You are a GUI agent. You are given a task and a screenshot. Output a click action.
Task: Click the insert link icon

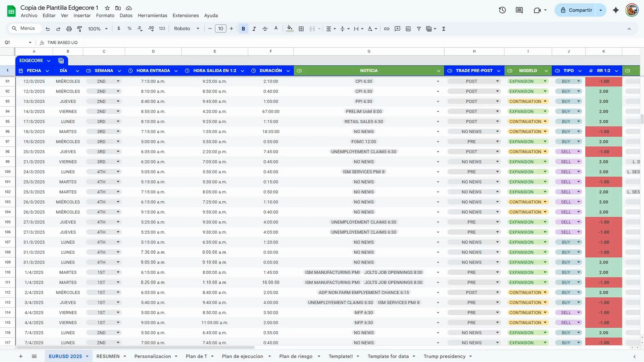386,29
